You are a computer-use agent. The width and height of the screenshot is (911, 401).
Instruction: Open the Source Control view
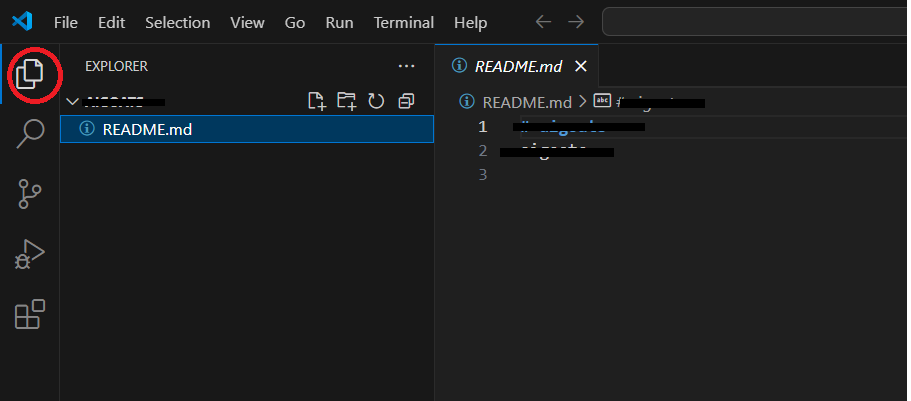tap(30, 194)
